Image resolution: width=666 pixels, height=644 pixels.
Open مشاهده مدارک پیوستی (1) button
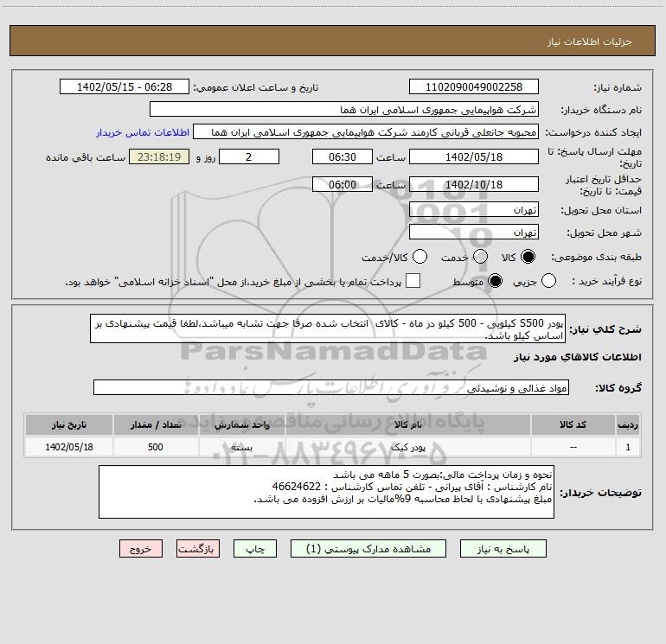pos(368,549)
